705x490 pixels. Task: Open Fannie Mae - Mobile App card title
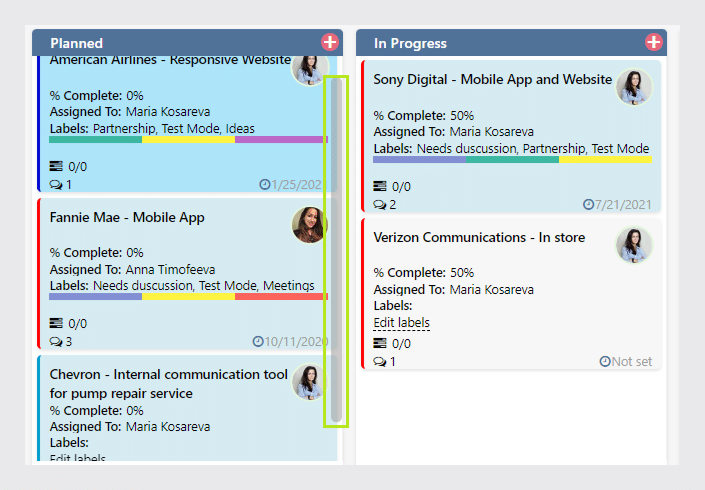[127, 218]
